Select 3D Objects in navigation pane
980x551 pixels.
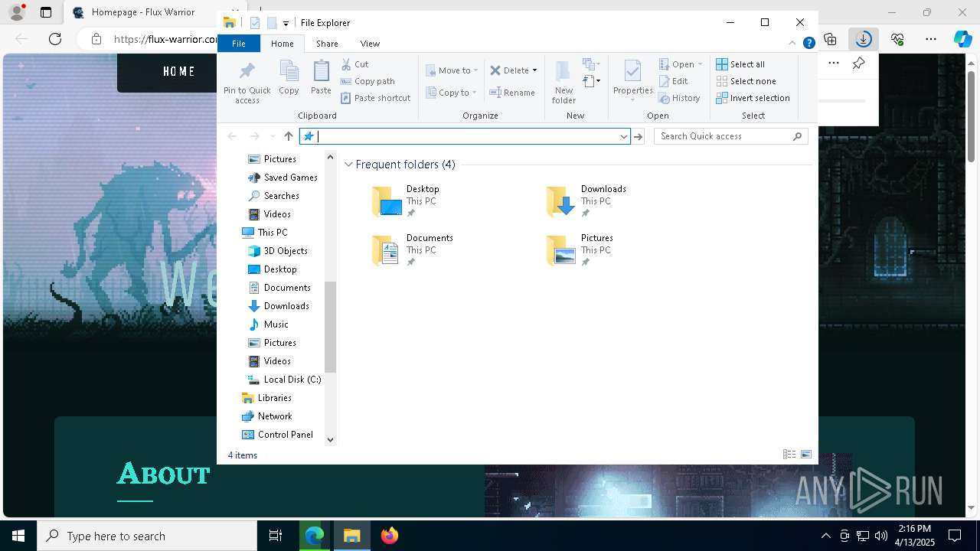click(278, 251)
